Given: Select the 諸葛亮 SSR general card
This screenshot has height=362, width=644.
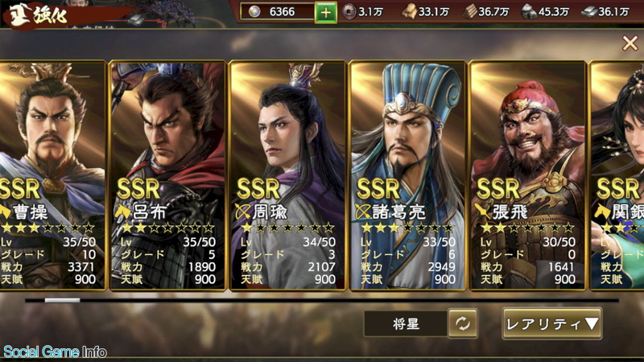Looking at the screenshot, I should click(407, 175).
